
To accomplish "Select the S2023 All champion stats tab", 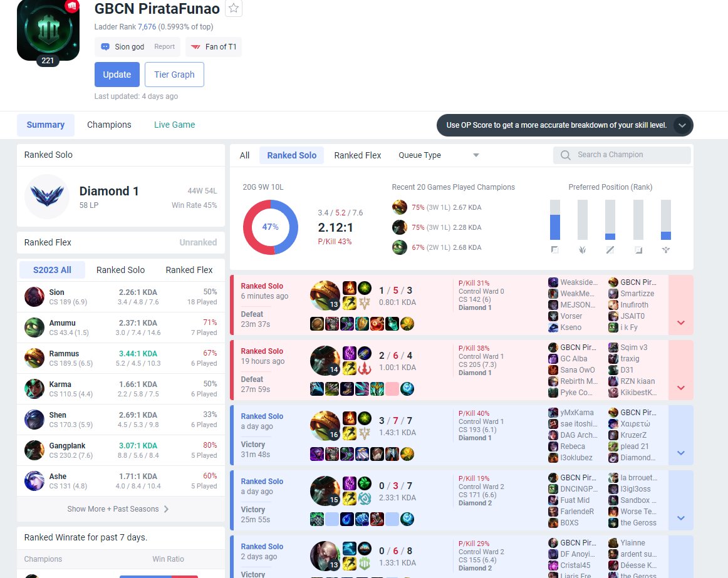I will click(52, 270).
